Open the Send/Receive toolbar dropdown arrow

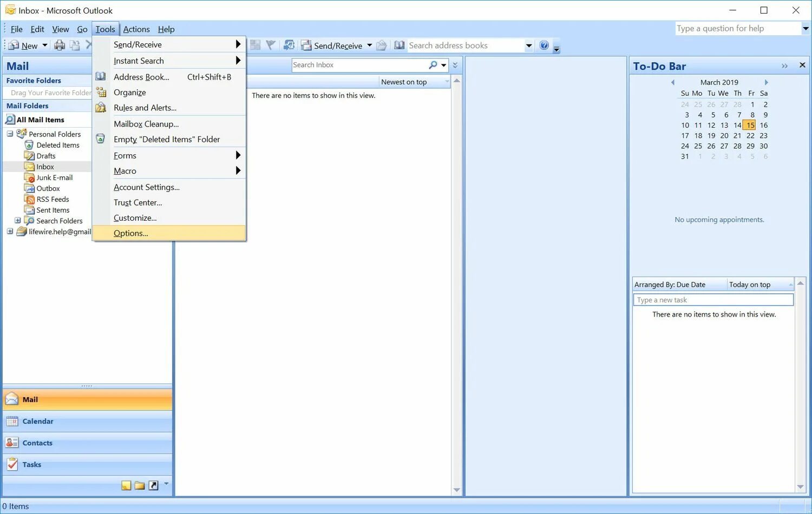pyautogui.click(x=370, y=45)
